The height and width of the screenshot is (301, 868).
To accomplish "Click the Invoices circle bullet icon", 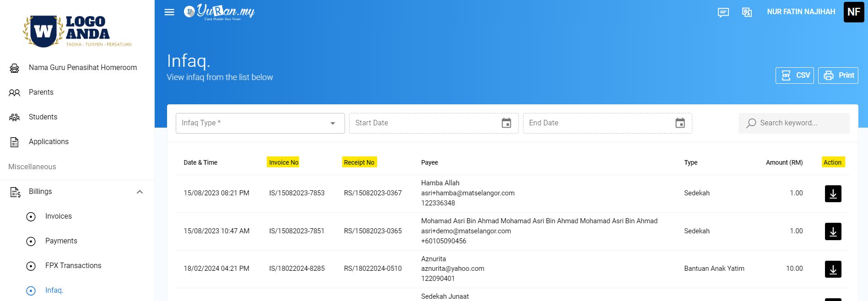I will pyautogui.click(x=31, y=217).
